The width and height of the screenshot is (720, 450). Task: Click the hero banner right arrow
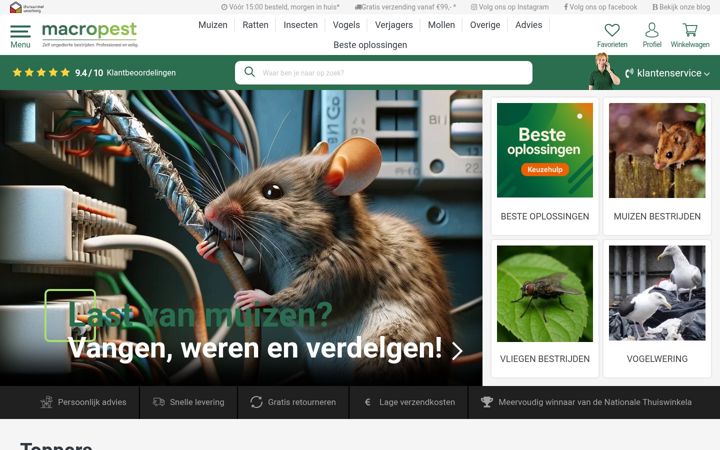coord(456,351)
